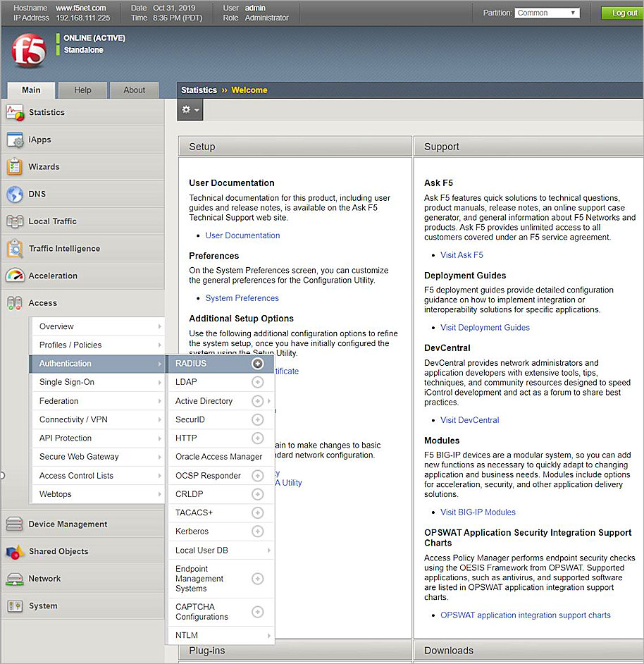Click the Acceleration sidebar icon
The image size is (644, 664).
tap(16, 275)
